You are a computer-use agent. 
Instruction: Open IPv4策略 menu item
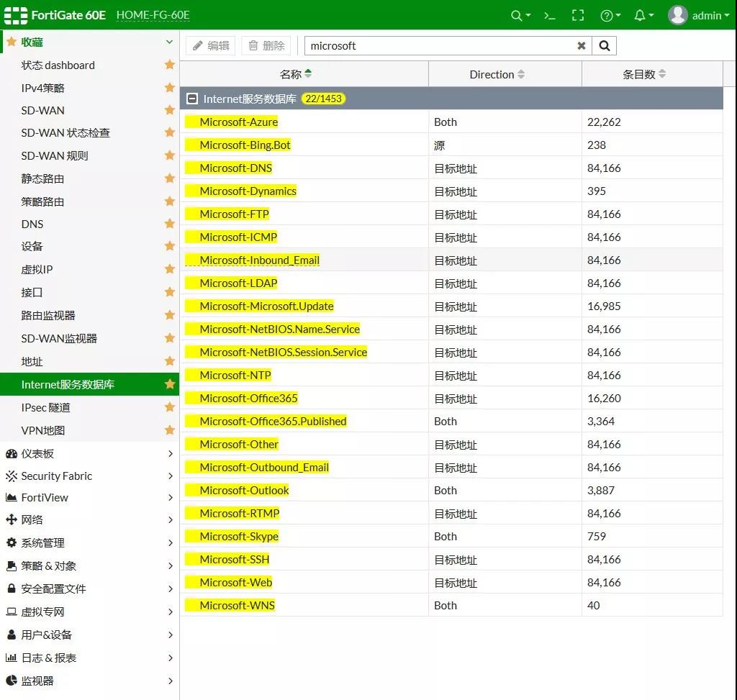point(42,88)
